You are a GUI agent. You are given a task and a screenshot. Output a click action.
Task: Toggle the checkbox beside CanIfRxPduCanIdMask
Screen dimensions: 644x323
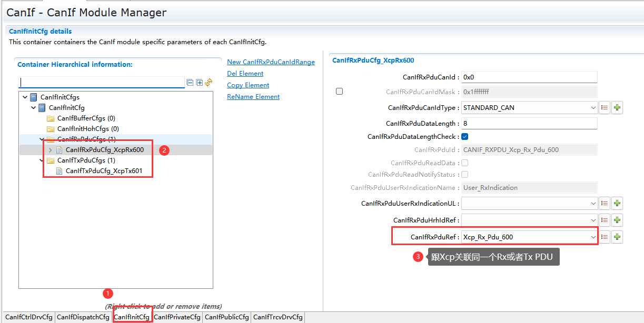click(x=339, y=91)
